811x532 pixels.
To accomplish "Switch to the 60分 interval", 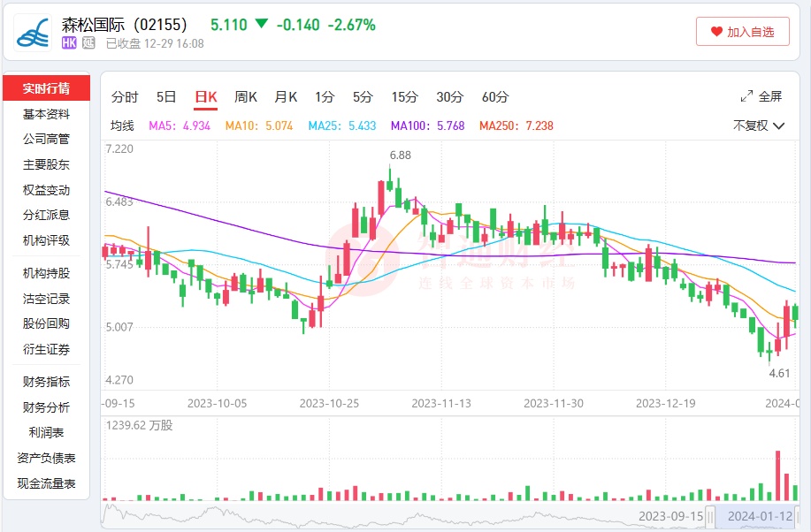I will 495,97.
